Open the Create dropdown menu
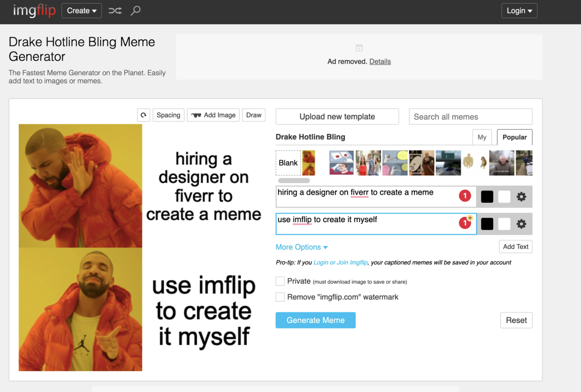This screenshot has height=392, width=581. (x=82, y=11)
